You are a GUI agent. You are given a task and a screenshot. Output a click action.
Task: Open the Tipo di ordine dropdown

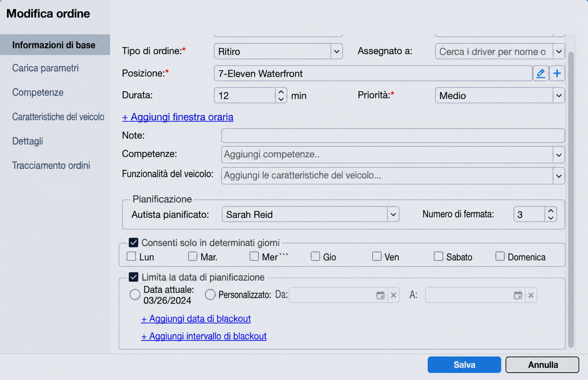click(337, 51)
